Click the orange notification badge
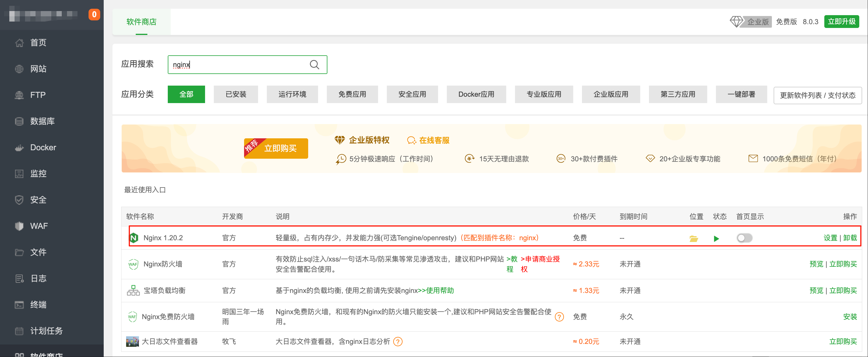This screenshot has height=357, width=868. [x=94, y=15]
